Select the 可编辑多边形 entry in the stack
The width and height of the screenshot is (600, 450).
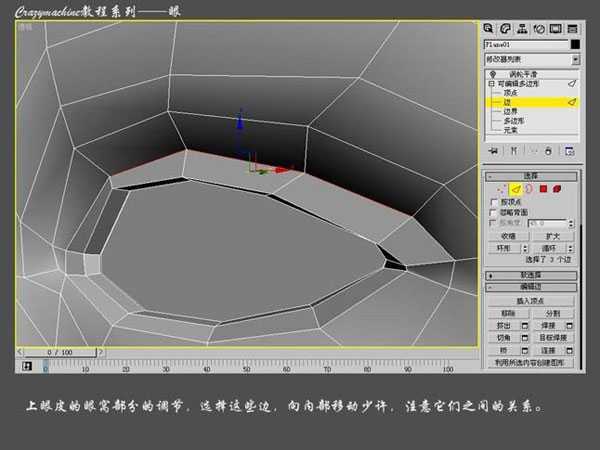point(518,83)
